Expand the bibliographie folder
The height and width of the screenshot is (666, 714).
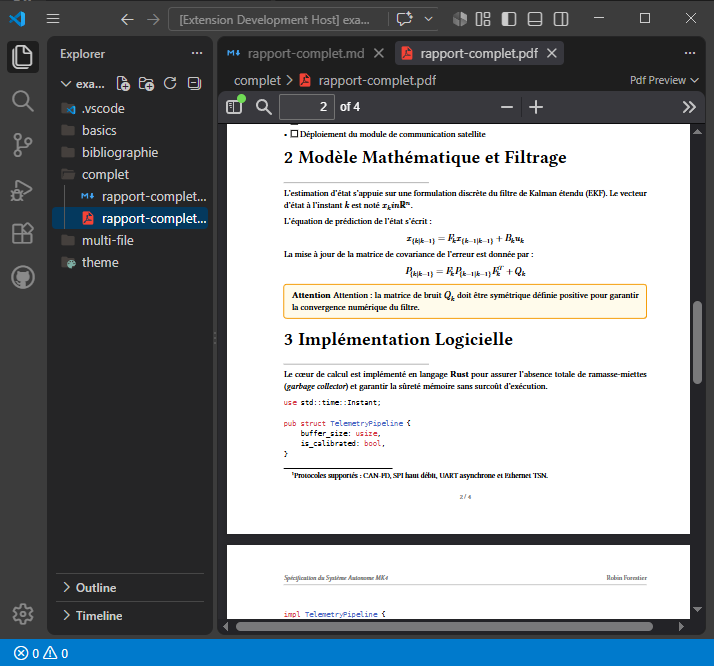pos(130,152)
